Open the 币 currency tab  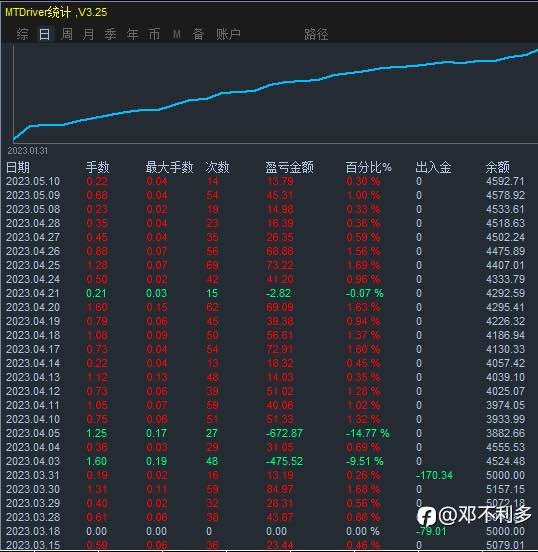[x=154, y=34]
